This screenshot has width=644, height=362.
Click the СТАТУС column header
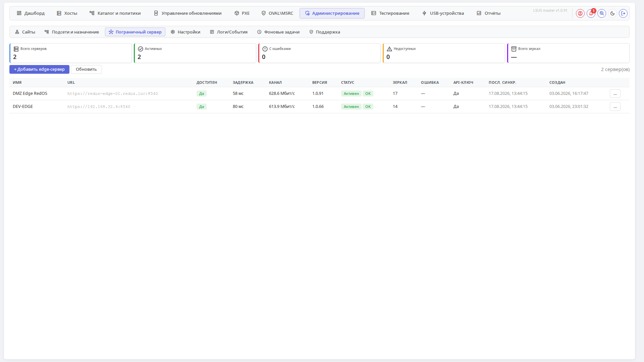tap(347, 82)
